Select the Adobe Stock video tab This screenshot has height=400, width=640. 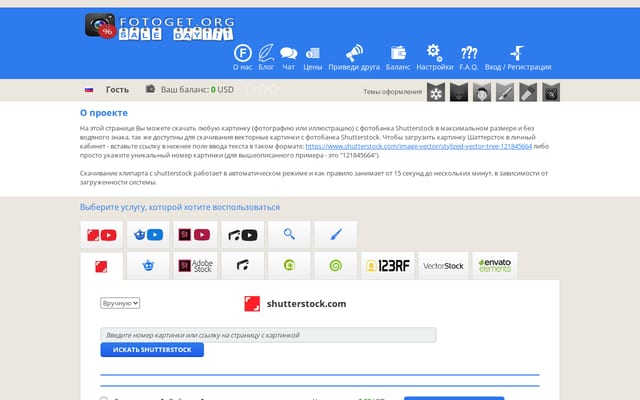click(195, 235)
